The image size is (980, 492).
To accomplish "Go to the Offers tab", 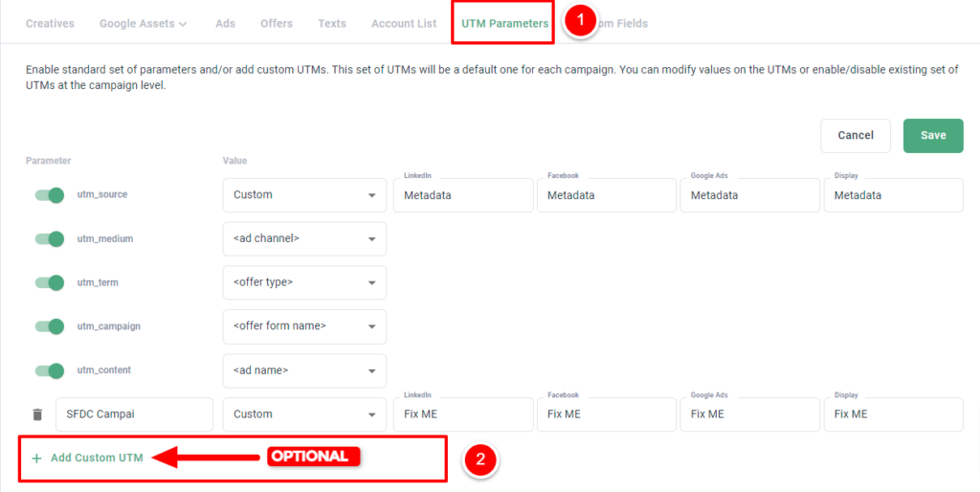I will click(x=277, y=24).
